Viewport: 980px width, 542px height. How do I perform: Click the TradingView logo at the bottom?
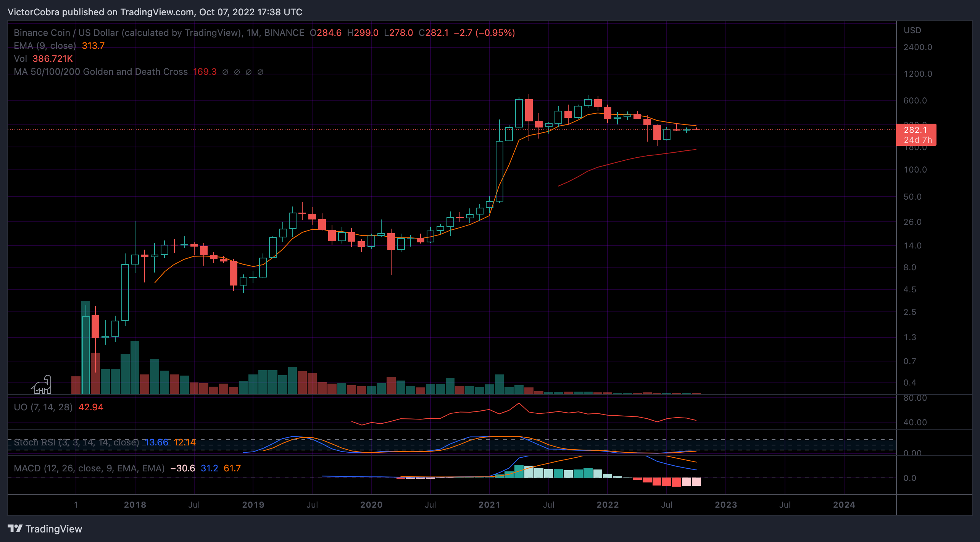pos(45,529)
